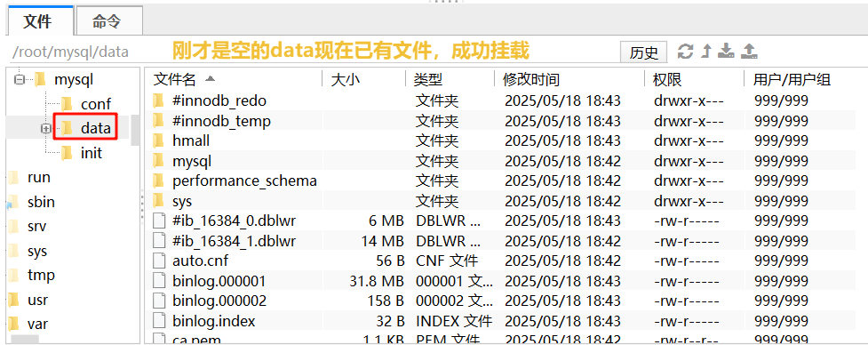
Task: Click the binlog.000001 file icon
Action: pyautogui.click(x=159, y=281)
